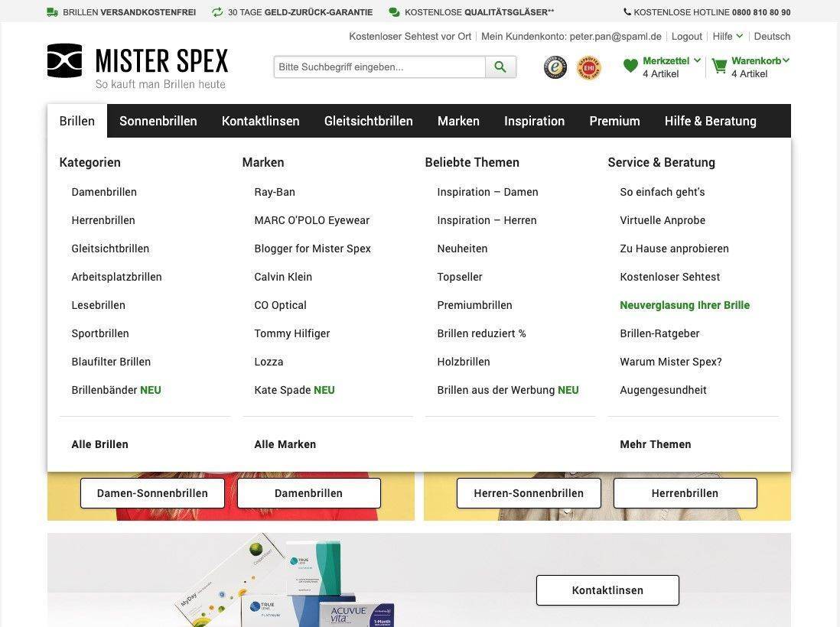Switch language via Deutsch link

[x=772, y=37]
